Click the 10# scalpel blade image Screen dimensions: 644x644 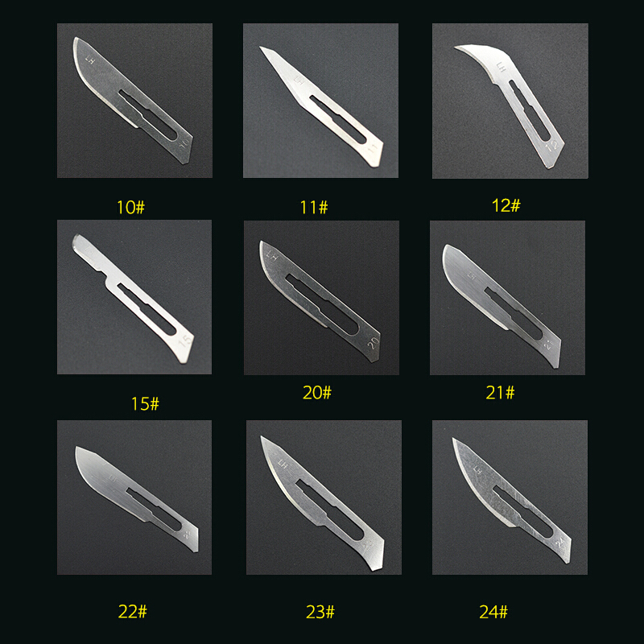(x=134, y=101)
